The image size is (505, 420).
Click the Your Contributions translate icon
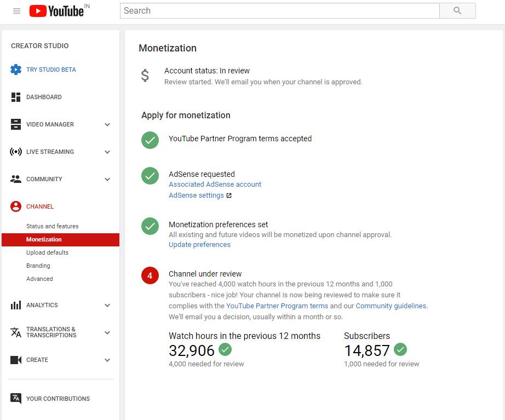tap(16, 399)
